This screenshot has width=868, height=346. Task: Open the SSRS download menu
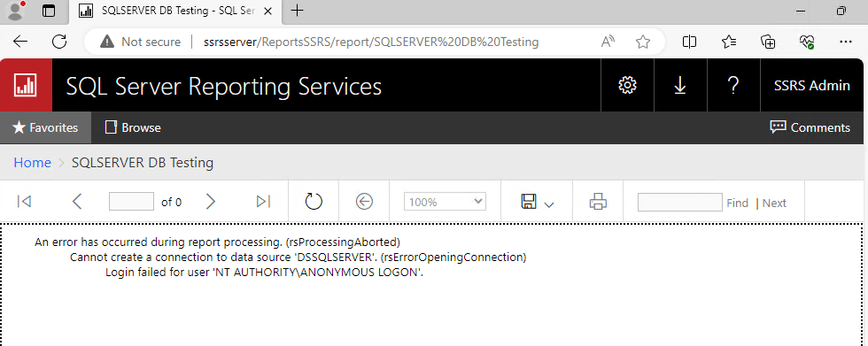[x=680, y=85]
